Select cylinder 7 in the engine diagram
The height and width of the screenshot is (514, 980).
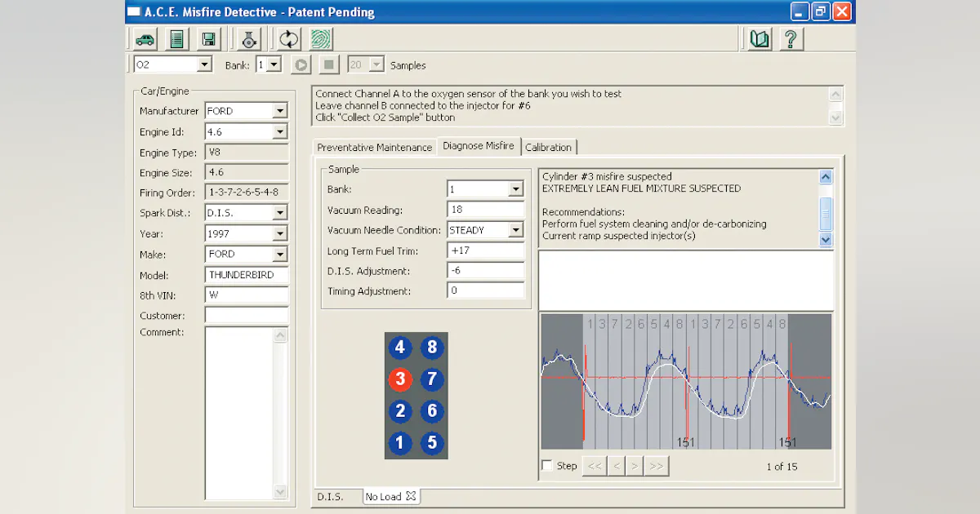[x=432, y=379]
